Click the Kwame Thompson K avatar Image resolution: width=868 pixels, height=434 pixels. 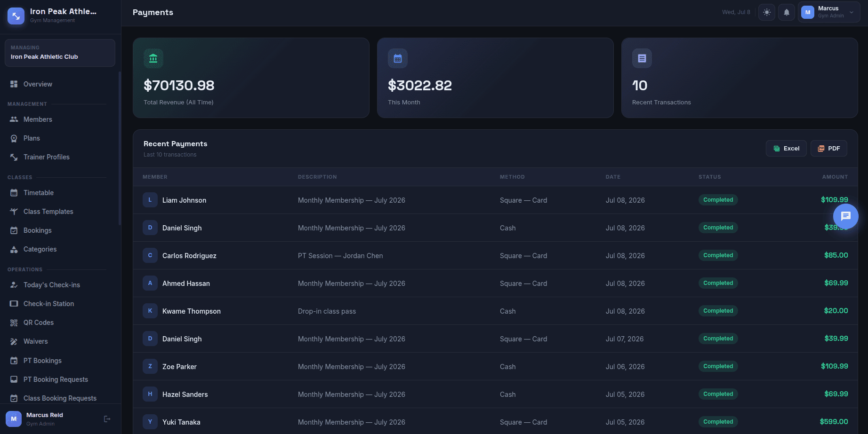coord(150,311)
